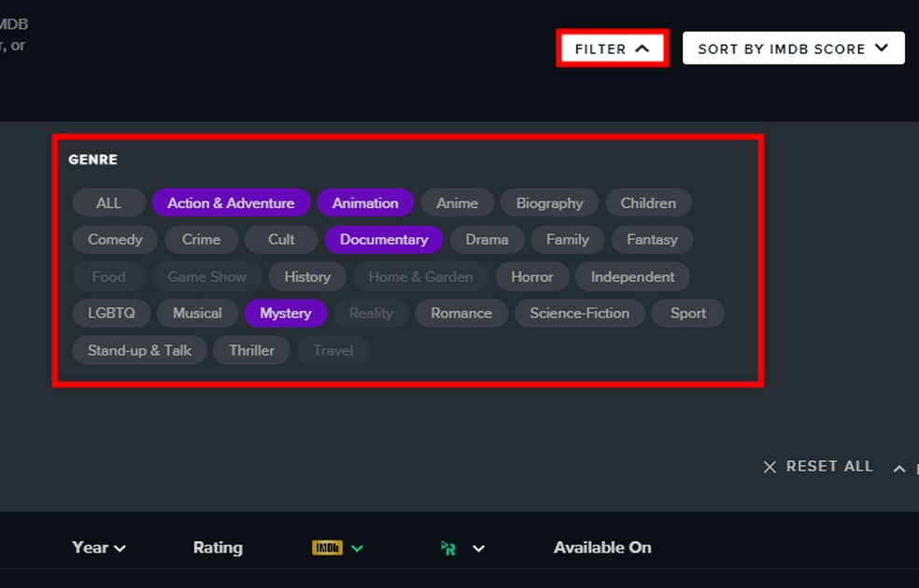
Task: Click the green chevron next to IMDb
Action: 357,548
